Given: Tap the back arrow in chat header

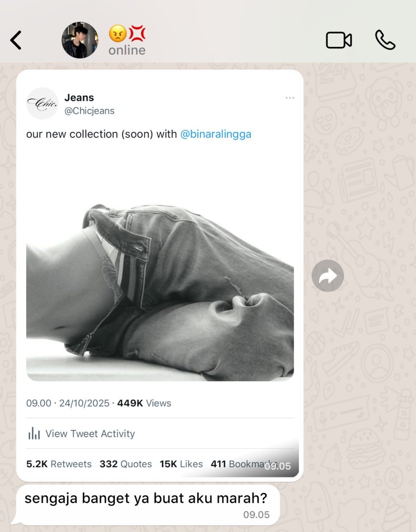Looking at the screenshot, I should 16,40.
